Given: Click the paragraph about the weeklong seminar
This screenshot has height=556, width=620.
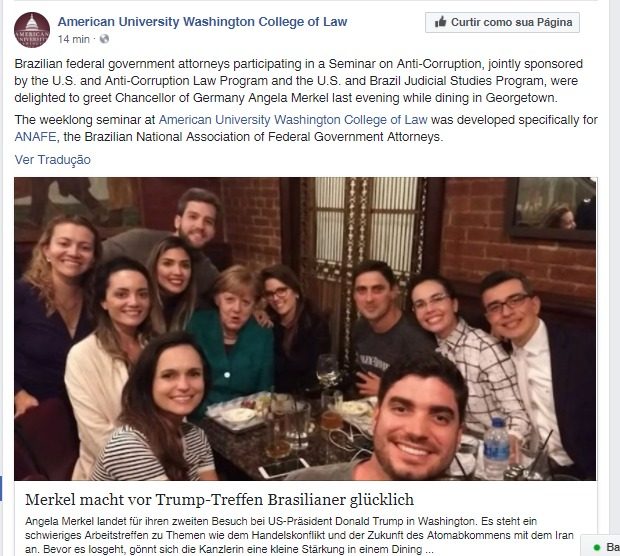Looking at the screenshot, I should coord(300,128).
